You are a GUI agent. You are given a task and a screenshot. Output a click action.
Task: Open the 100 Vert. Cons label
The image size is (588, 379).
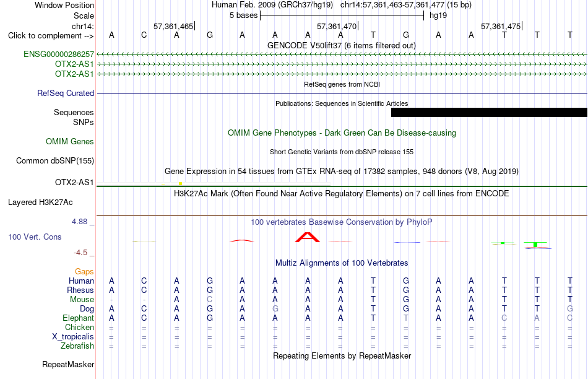point(35,237)
